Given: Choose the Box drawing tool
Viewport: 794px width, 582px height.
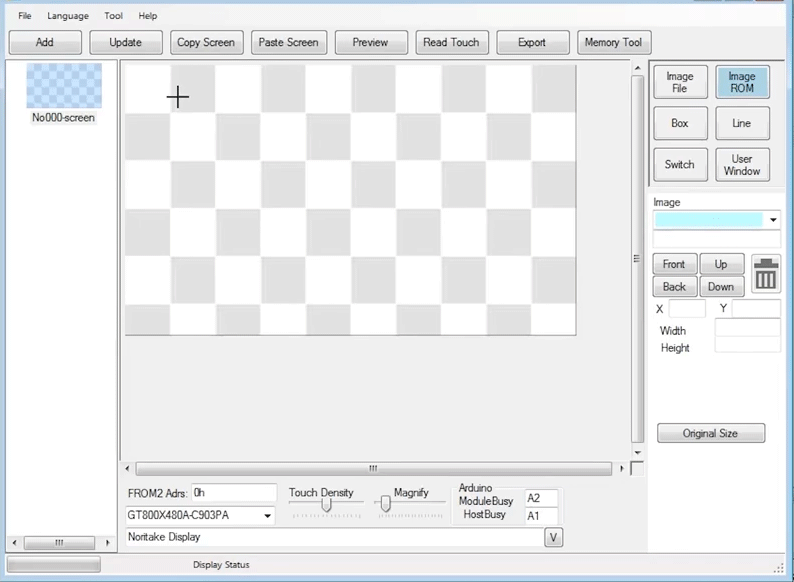Looking at the screenshot, I should pyautogui.click(x=679, y=124).
